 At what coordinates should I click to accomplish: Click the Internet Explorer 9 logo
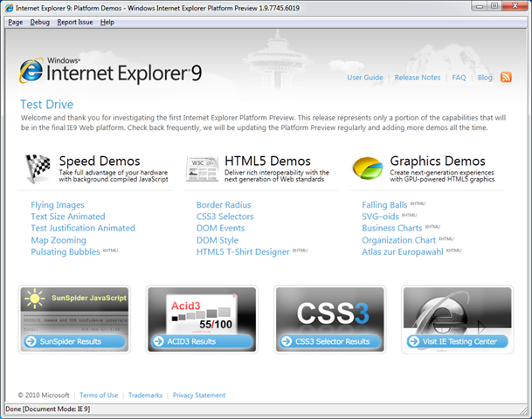click(110, 71)
